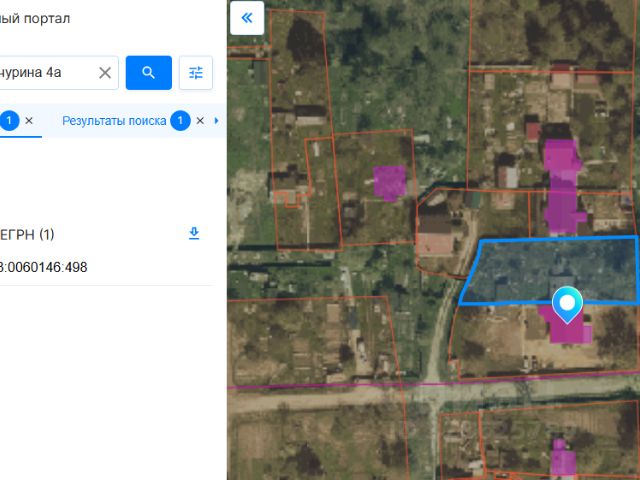The height and width of the screenshot is (480, 640).
Task: Close the first tab with badge 1
Action: tap(29, 121)
